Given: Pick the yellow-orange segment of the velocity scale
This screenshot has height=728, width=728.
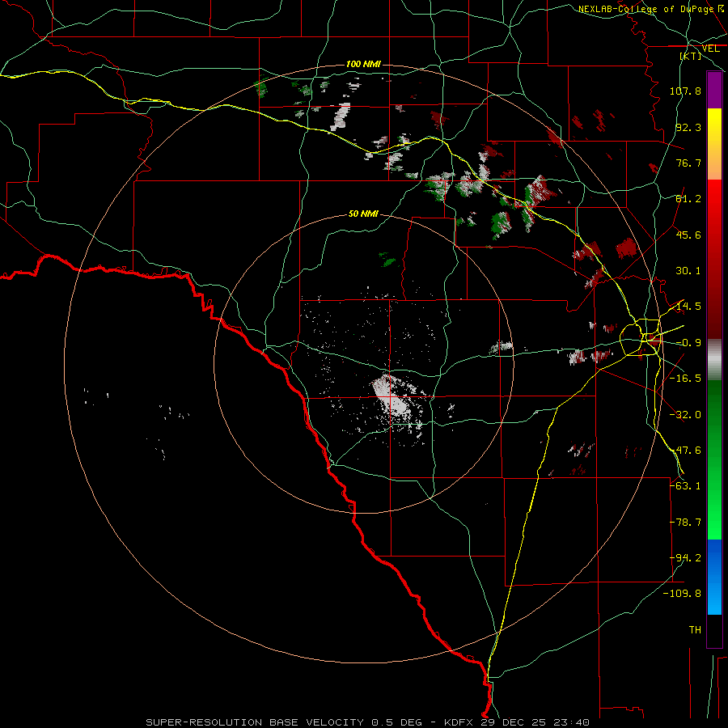Looking at the screenshot, I should click(x=714, y=144).
